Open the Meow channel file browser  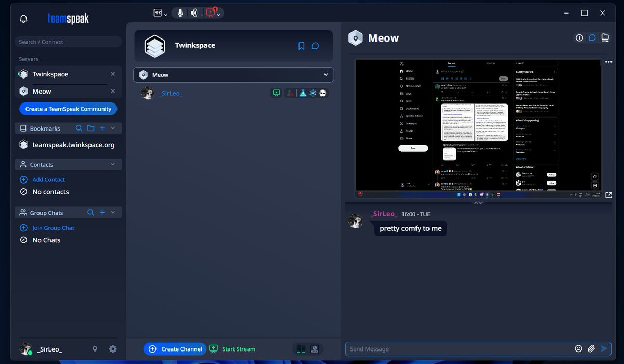point(605,38)
